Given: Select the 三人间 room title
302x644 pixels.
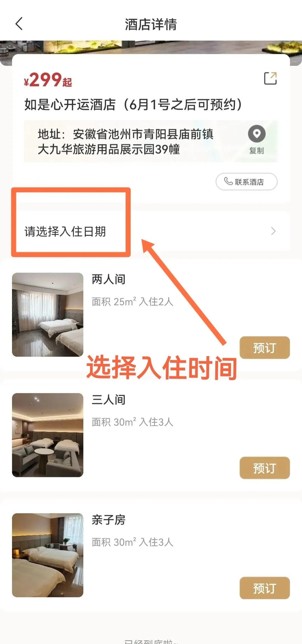Looking at the screenshot, I should [108, 399].
